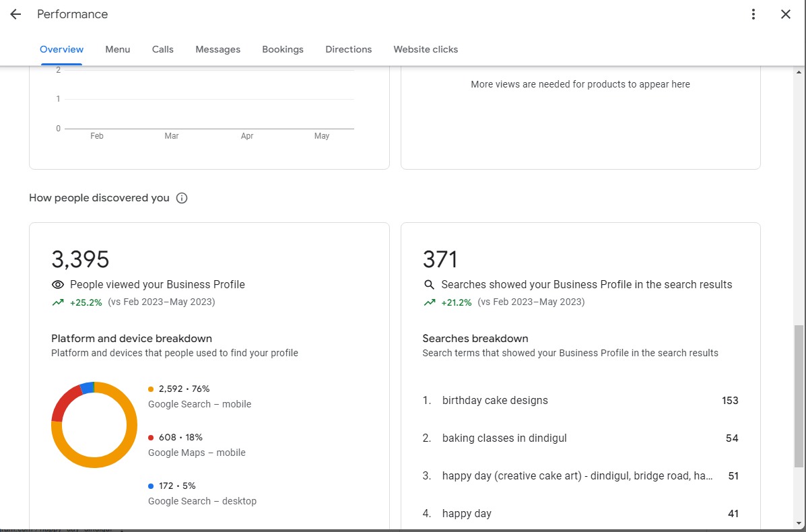The image size is (806, 532).
Task: Click the 'Performance' page title
Action: pyautogui.click(x=73, y=14)
